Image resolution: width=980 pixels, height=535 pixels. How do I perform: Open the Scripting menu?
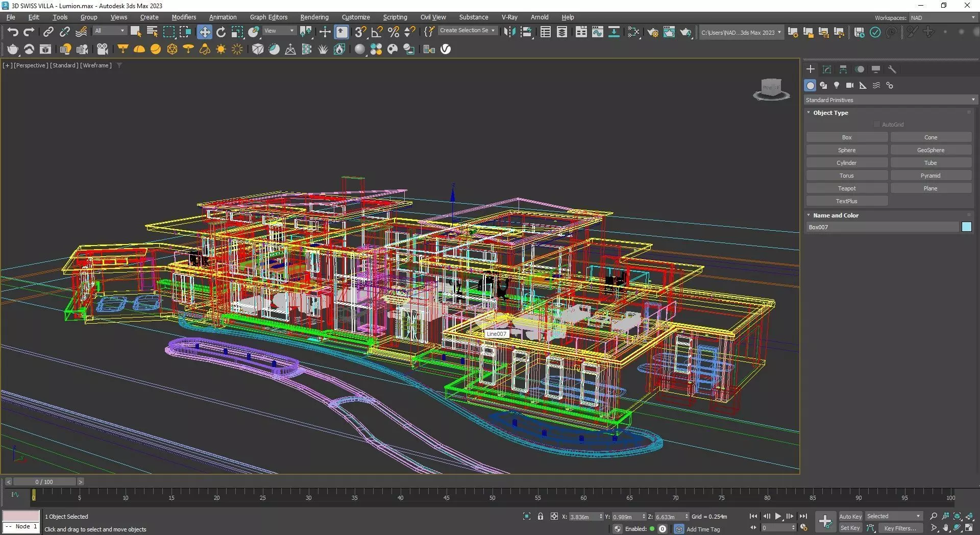395,17
